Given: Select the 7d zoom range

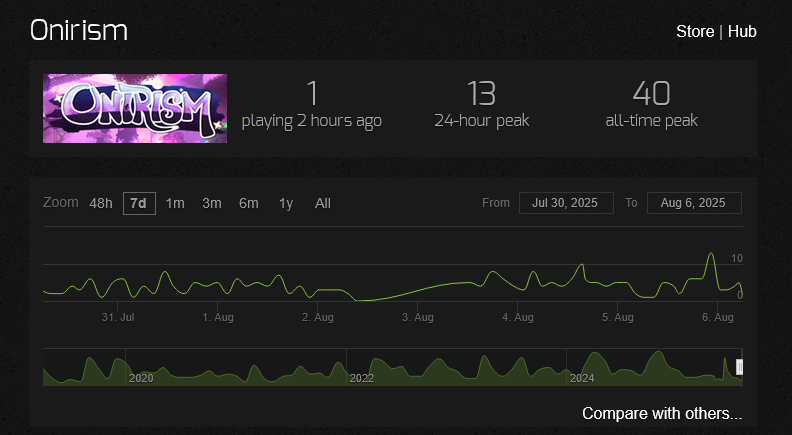Looking at the screenshot, I should [x=139, y=203].
